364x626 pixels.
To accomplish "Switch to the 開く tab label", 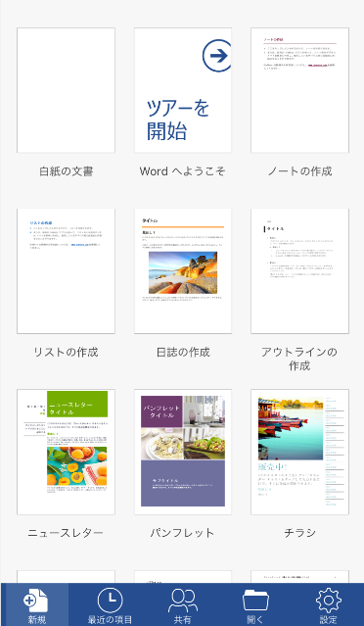I will pyautogui.click(x=255, y=620).
